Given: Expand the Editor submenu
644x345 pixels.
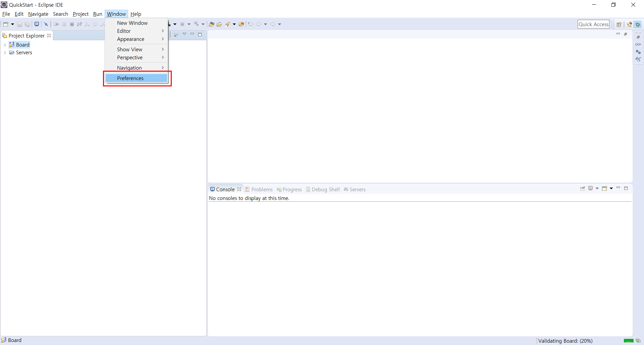Looking at the screenshot, I should click(x=136, y=31).
